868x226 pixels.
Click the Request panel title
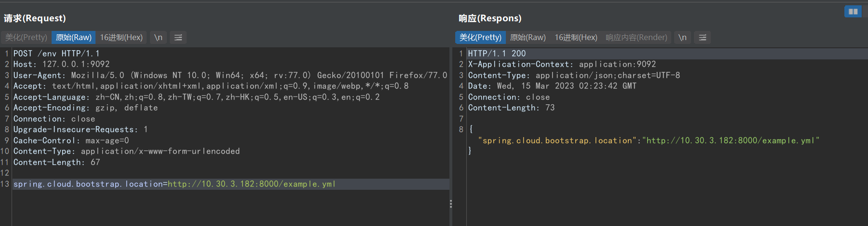coord(35,18)
